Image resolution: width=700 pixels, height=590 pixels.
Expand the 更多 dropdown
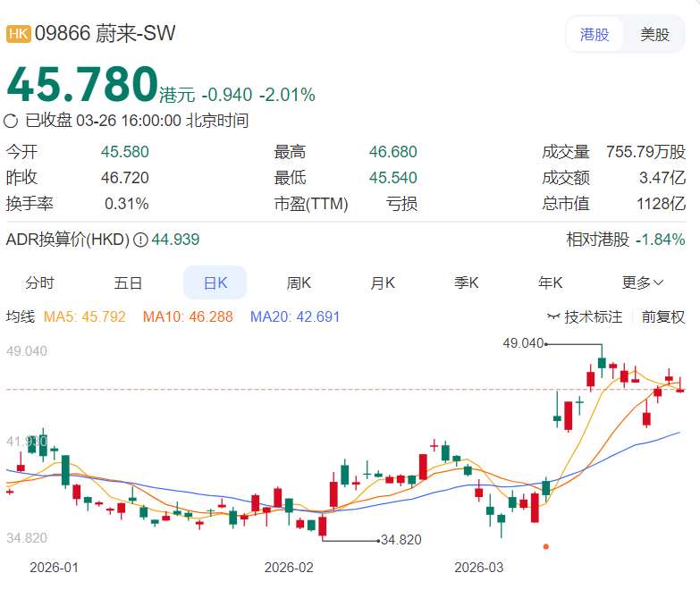point(643,283)
